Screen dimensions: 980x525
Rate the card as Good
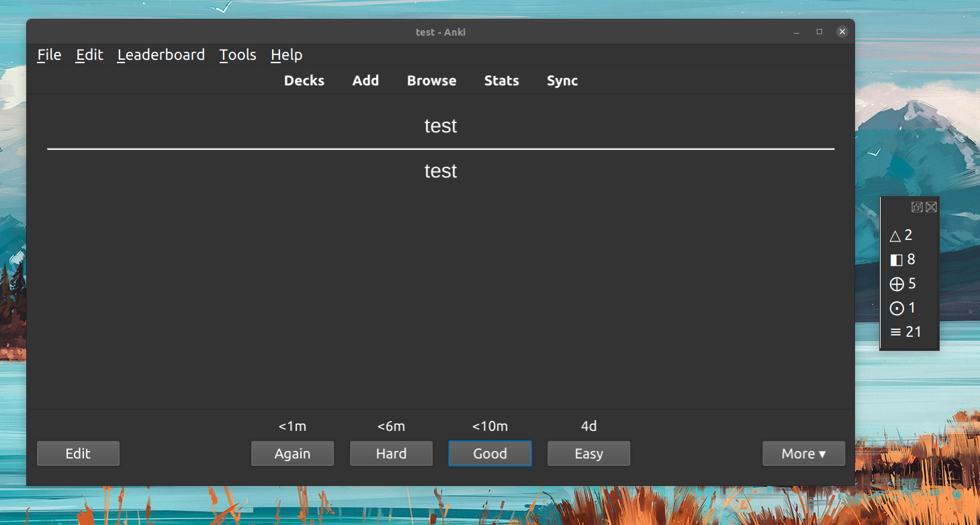tap(490, 454)
